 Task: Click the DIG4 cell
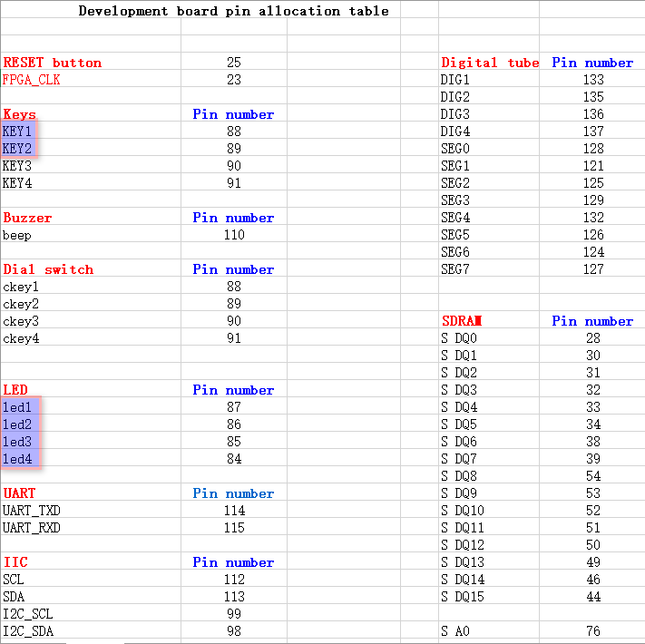pos(454,132)
